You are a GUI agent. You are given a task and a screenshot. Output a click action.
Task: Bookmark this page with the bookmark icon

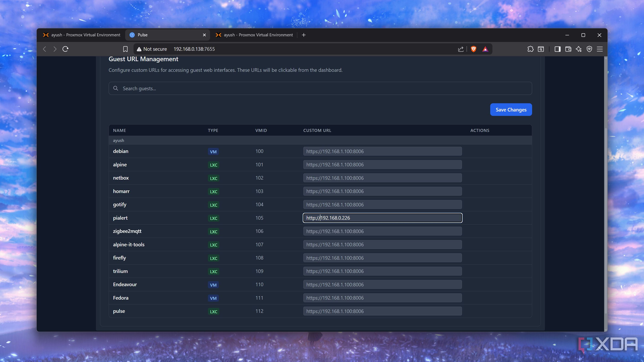[125, 49]
